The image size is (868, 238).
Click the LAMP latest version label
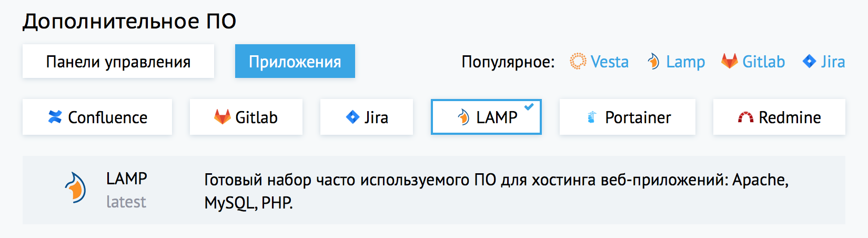(x=126, y=202)
